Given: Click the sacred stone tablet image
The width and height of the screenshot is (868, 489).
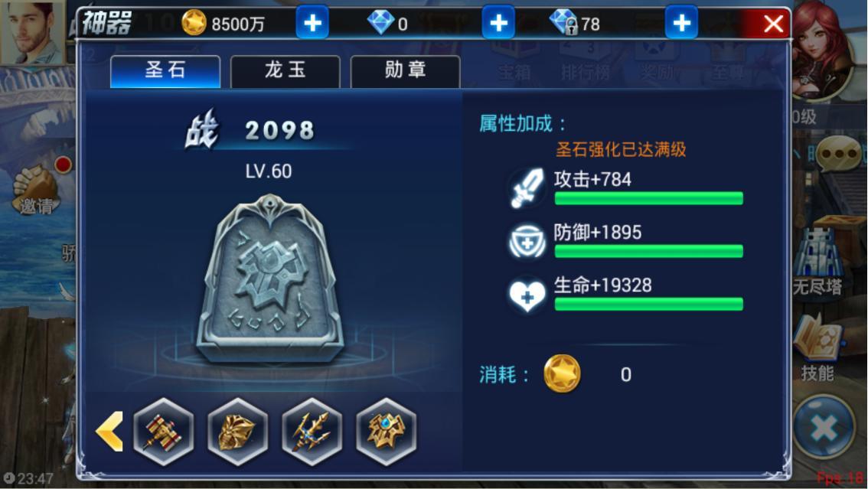Looking at the screenshot, I should [270, 279].
